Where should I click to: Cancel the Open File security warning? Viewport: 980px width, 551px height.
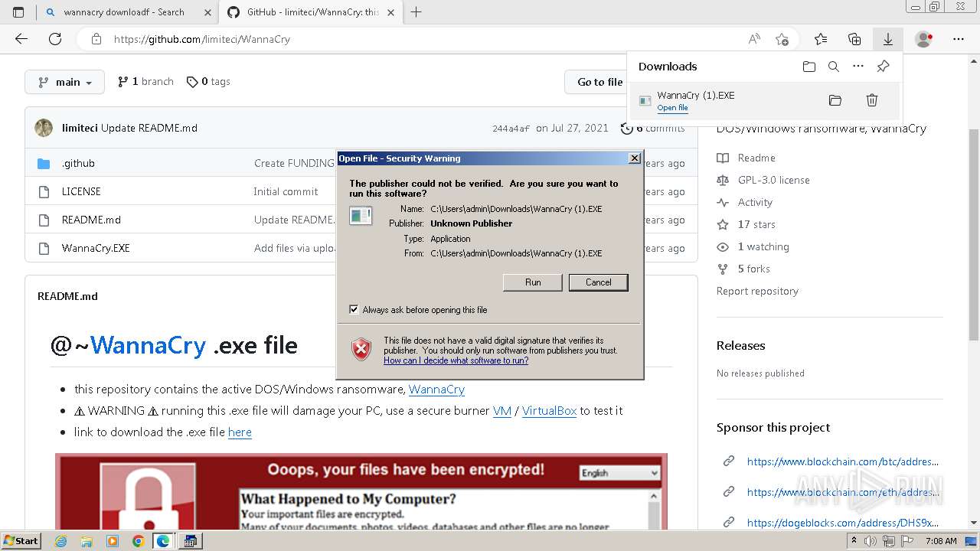pyautogui.click(x=598, y=282)
